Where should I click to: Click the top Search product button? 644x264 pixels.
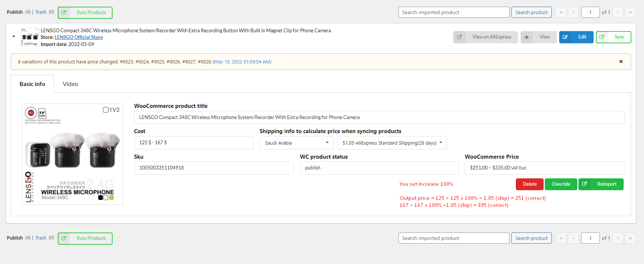(x=531, y=12)
